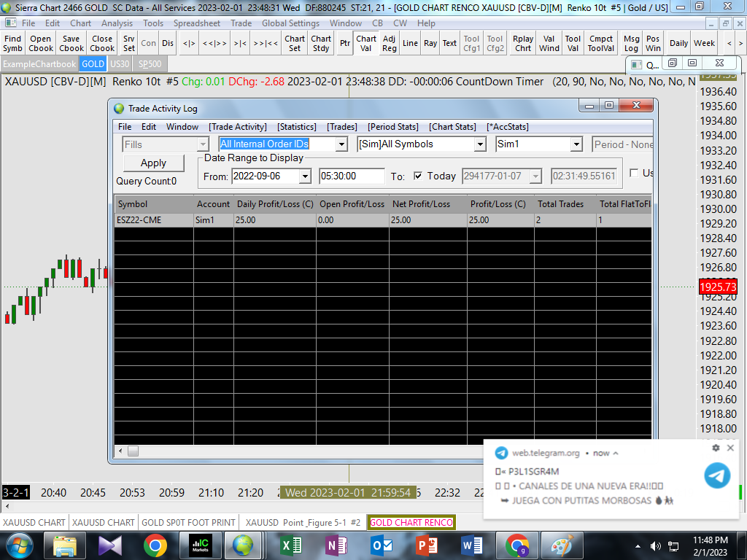
Task: Click the taskbar volume speaker icon
Action: 656,546
